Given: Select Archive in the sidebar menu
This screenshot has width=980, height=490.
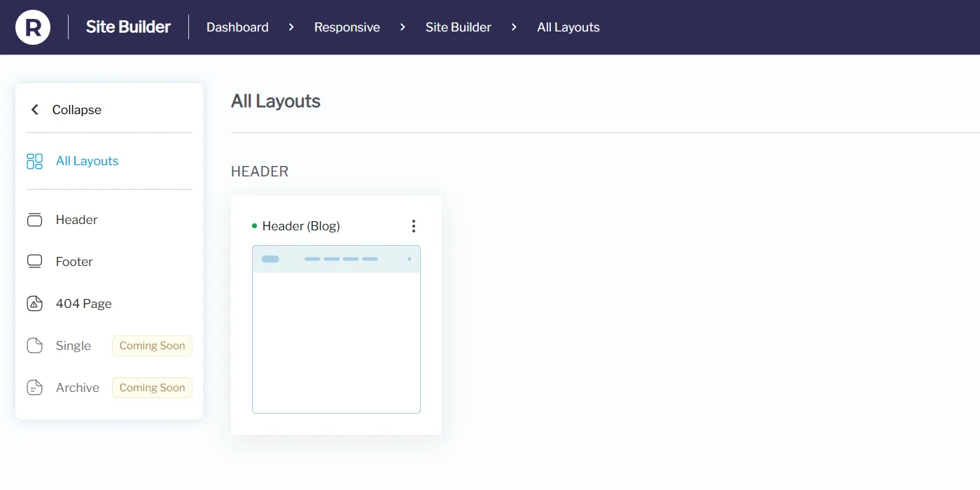Looking at the screenshot, I should [x=78, y=388].
